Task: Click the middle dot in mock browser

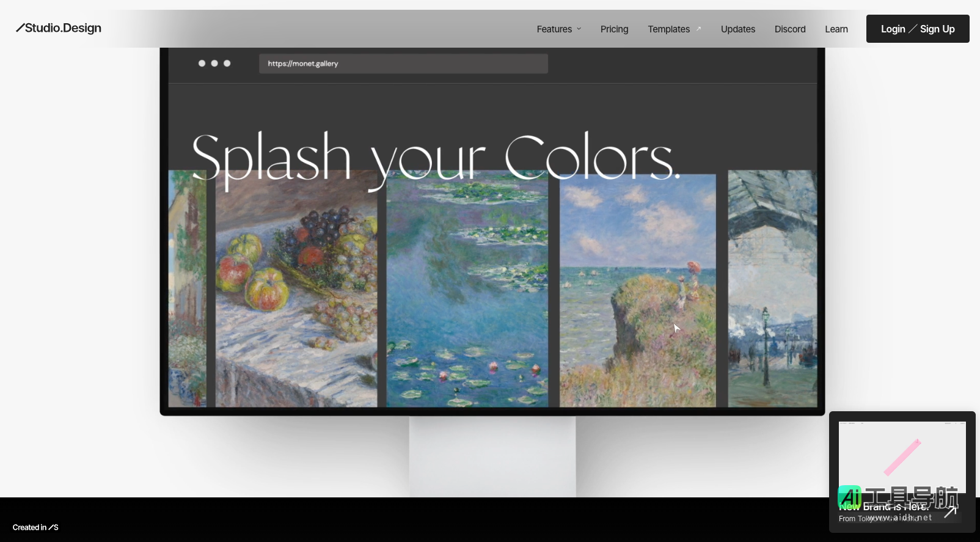Action: click(214, 64)
